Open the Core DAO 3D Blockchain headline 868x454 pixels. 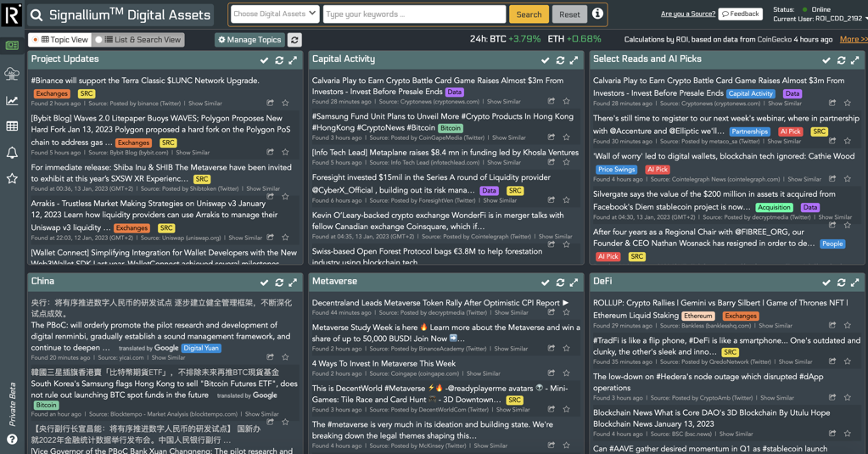point(711,418)
